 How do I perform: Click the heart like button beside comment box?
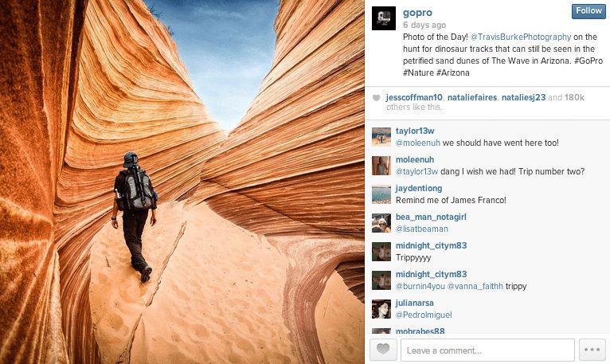tap(383, 350)
